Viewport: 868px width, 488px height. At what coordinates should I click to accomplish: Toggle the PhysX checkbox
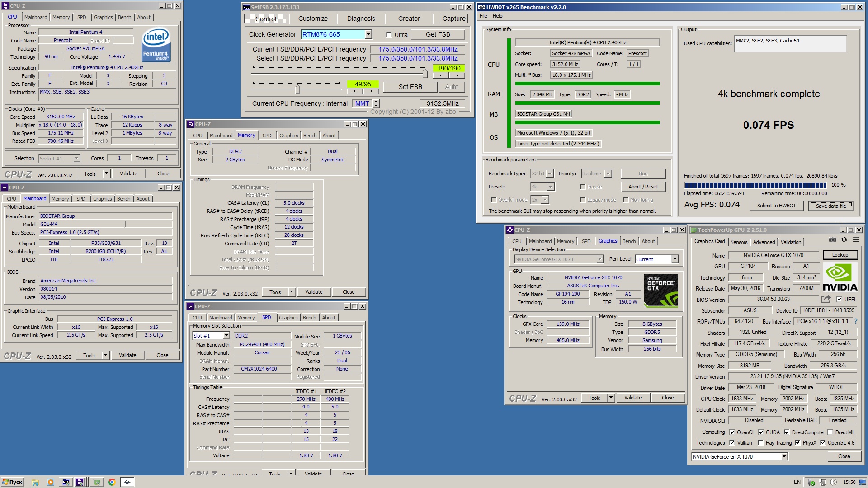pyautogui.click(x=797, y=443)
